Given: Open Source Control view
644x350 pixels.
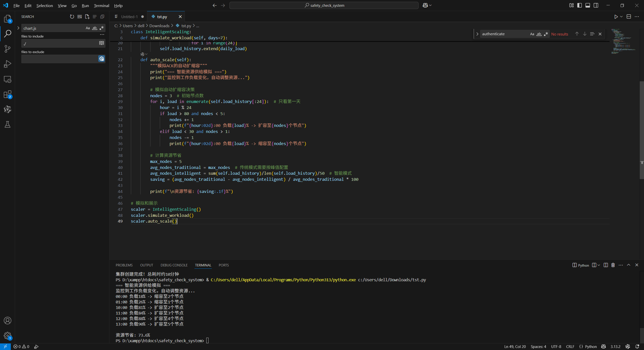Looking at the screenshot, I should point(8,49).
